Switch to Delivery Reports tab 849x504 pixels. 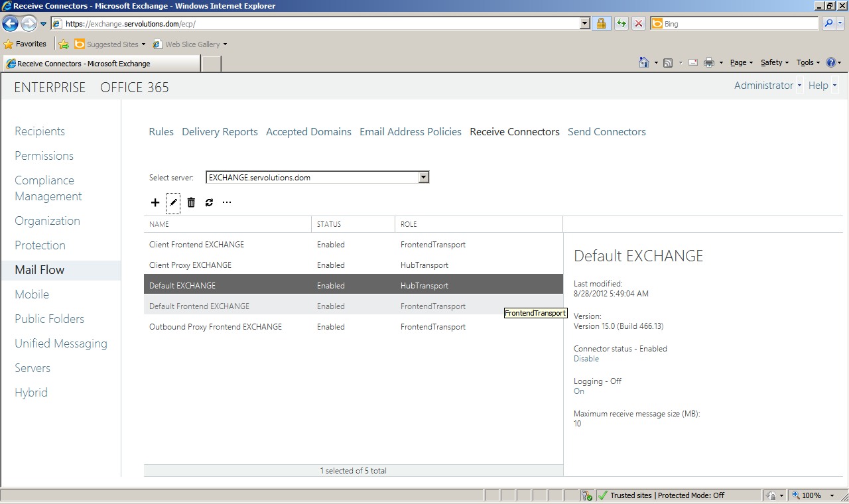tap(220, 132)
